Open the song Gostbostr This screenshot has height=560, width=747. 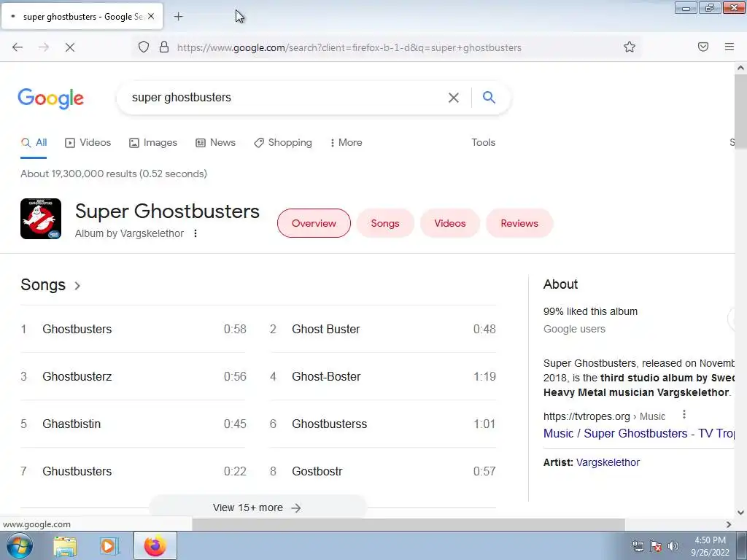tap(383, 472)
